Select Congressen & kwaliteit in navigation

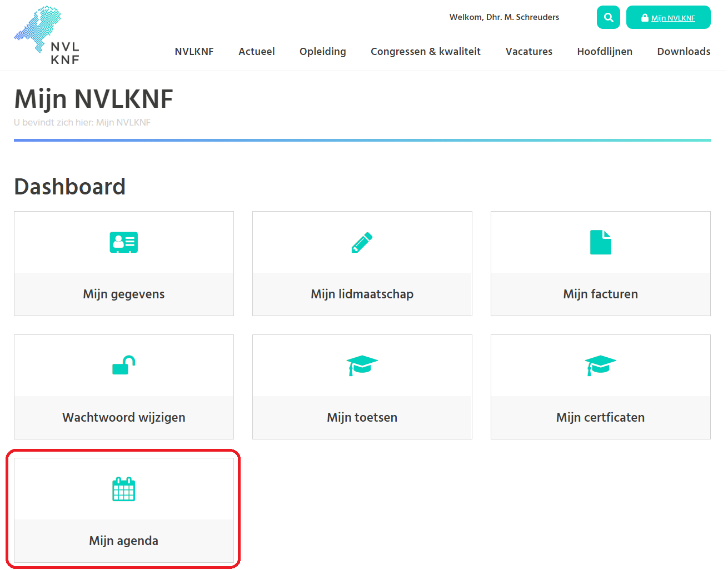coord(426,52)
